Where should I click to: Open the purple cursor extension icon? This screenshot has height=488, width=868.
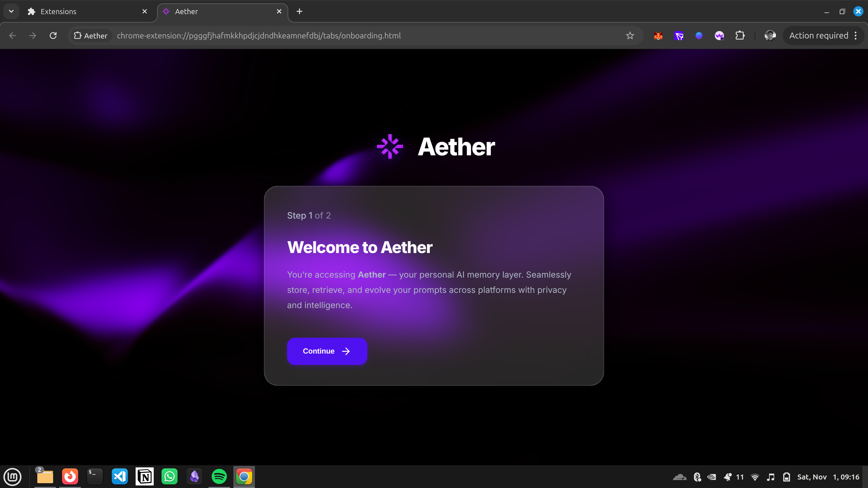pyautogui.click(x=679, y=36)
